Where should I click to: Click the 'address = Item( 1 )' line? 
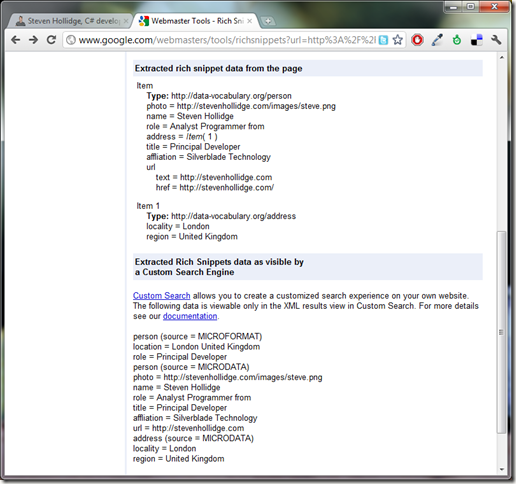pos(182,137)
